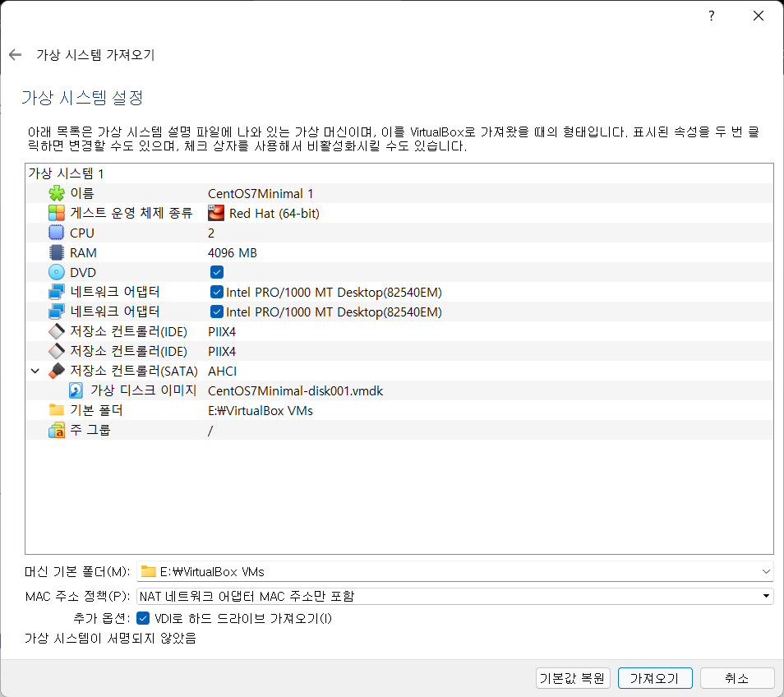This screenshot has width=784, height=697.
Task: Close the import dialog window
Action: [758, 16]
